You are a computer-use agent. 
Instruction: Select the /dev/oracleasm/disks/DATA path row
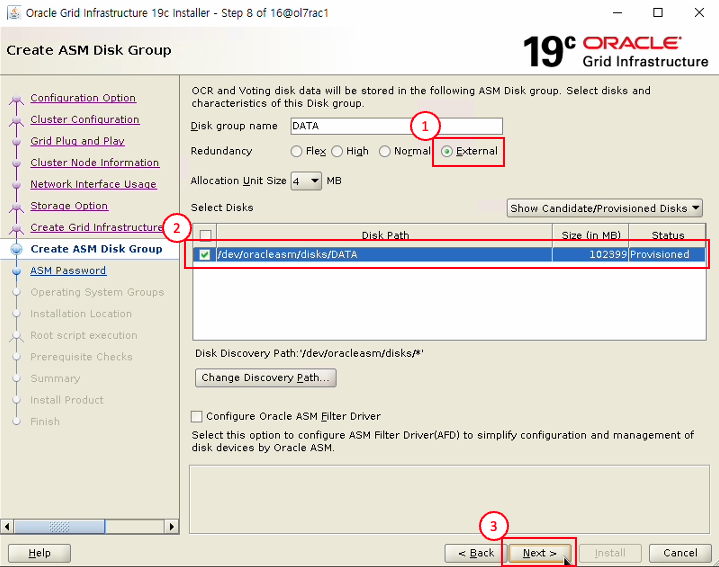point(384,254)
